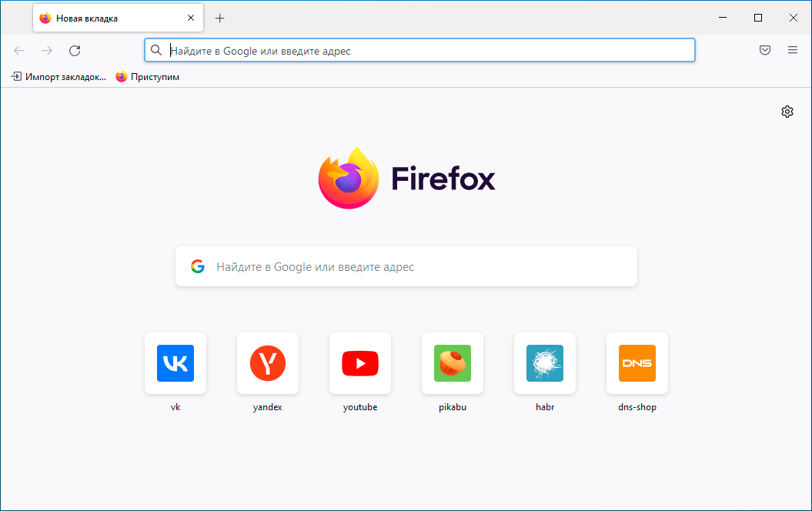This screenshot has width=812, height=511.
Task: Open the Pocket save icon
Action: pos(765,50)
